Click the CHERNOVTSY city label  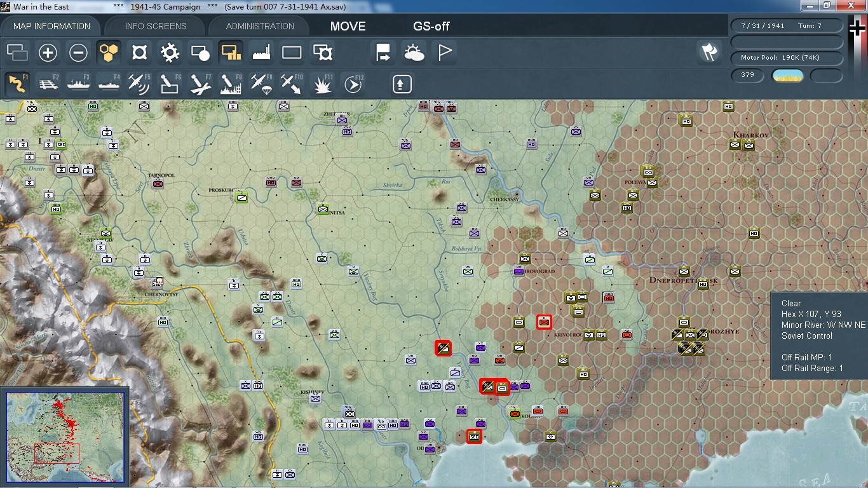161,295
